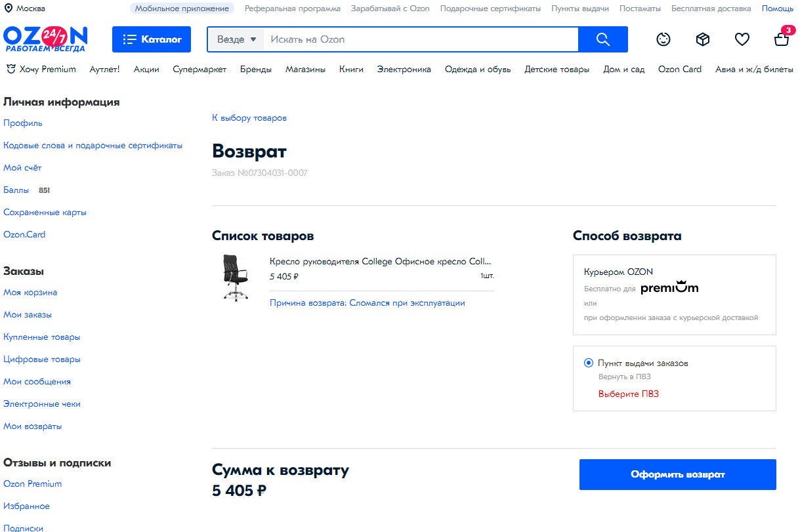The width and height of the screenshot is (798, 532).
Task: Open favorites heart icon
Action: click(742, 39)
